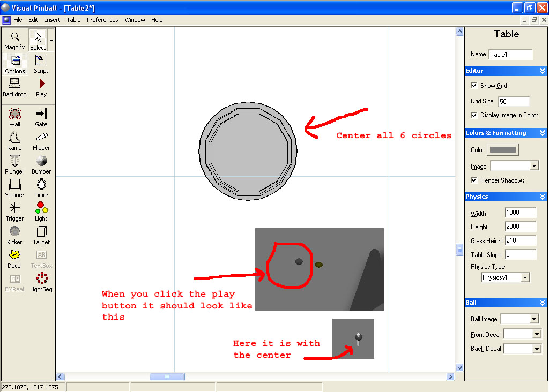Screen dimensions: 549x392
Task: Select the Kicker tool
Action: (x=15, y=235)
